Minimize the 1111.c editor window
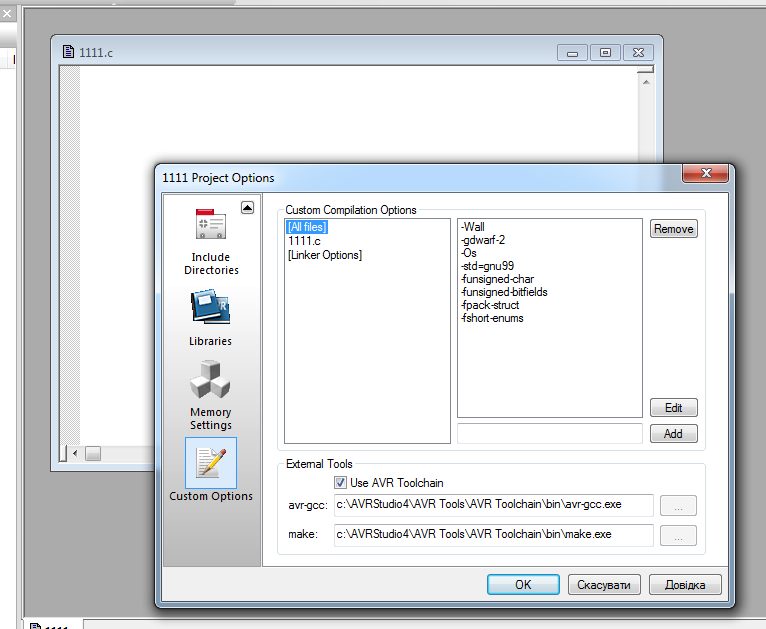 573,53
